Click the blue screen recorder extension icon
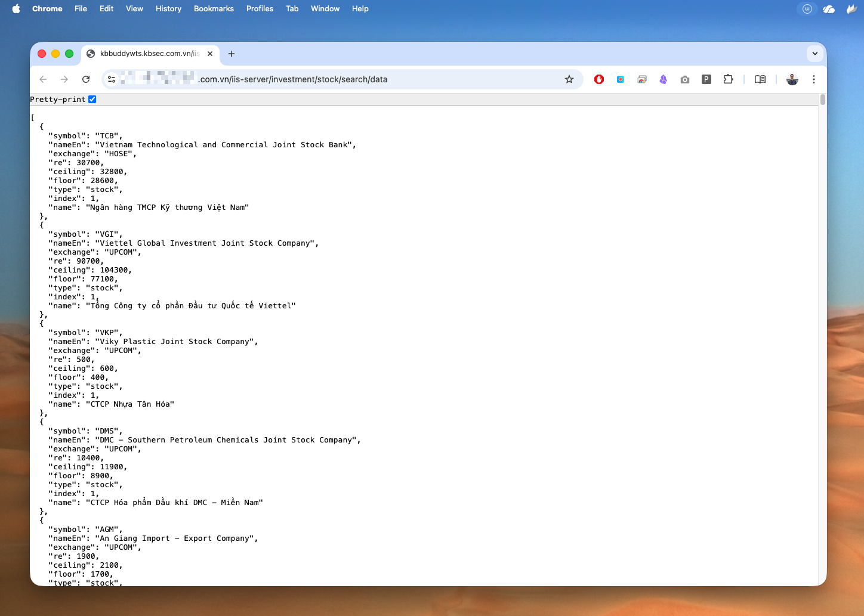This screenshot has height=616, width=864. (621, 79)
